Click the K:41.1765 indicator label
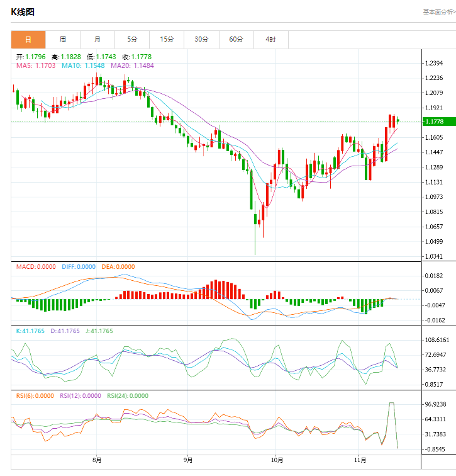Screen dimensions: 456x476 30,331
